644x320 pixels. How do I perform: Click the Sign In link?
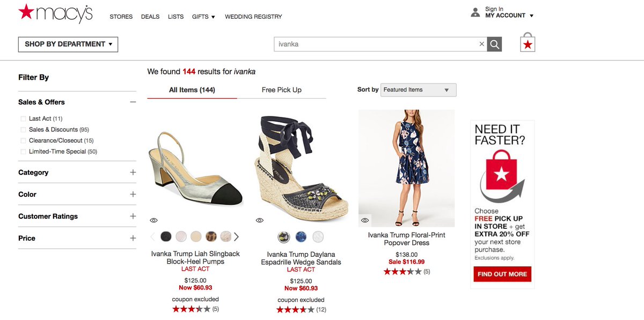click(494, 9)
